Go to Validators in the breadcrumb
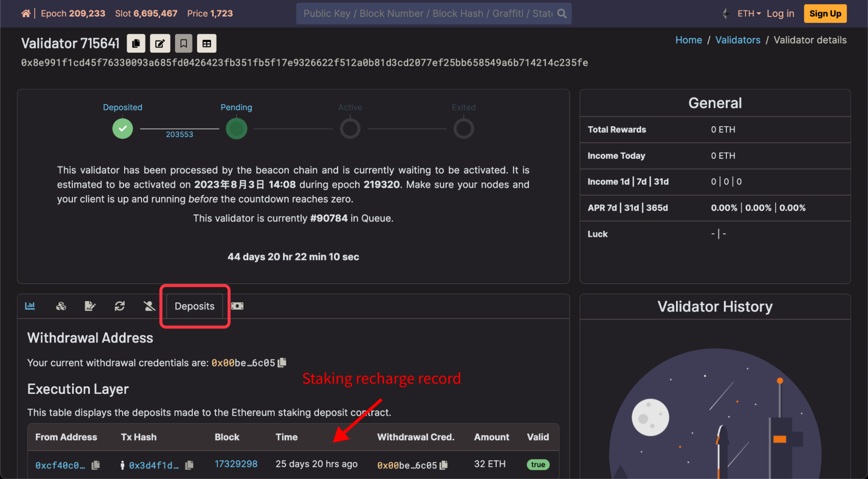 coord(738,40)
